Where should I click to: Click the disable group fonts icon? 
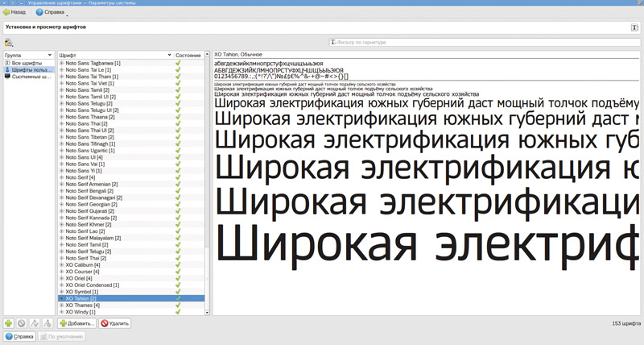tap(47, 323)
